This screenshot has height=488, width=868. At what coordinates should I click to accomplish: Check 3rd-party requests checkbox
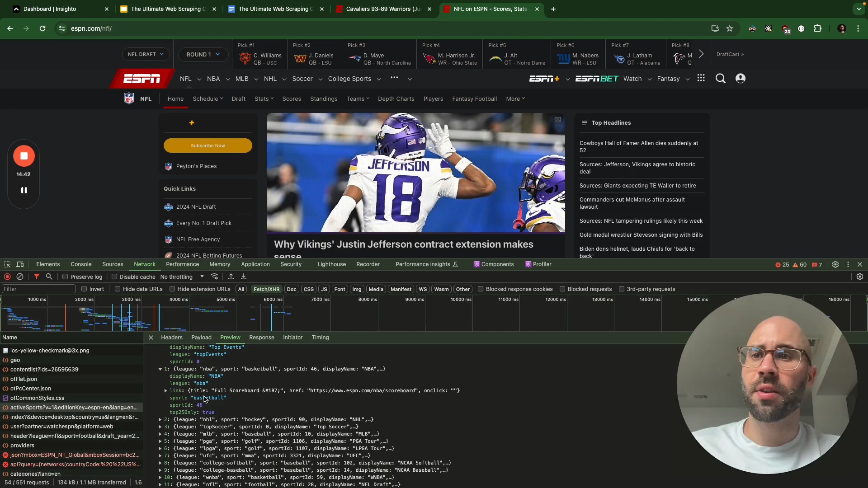click(x=622, y=289)
